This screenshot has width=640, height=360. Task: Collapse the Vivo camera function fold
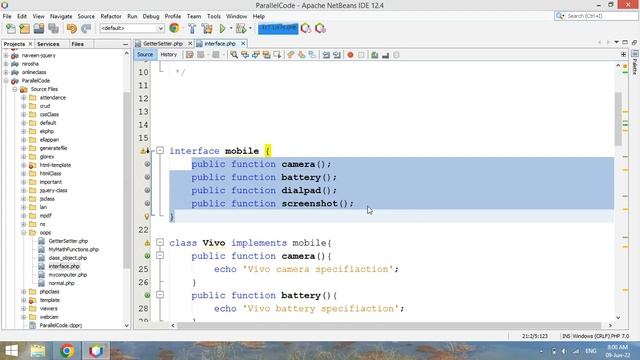pyautogui.click(x=160, y=256)
